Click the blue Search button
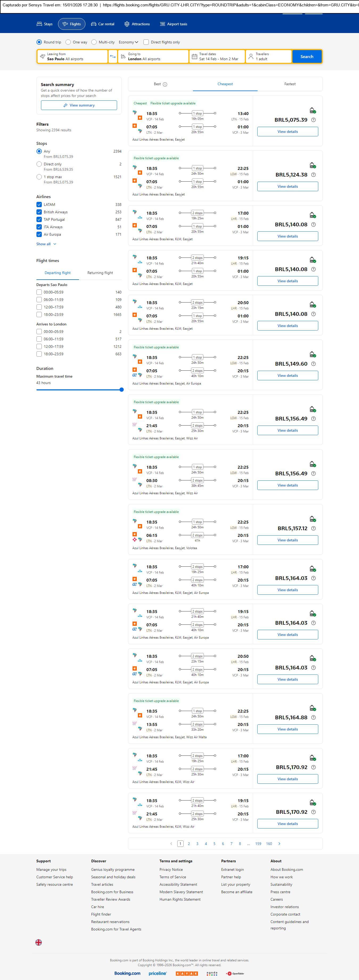The image size is (359, 980). pyautogui.click(x=307, y=57)
